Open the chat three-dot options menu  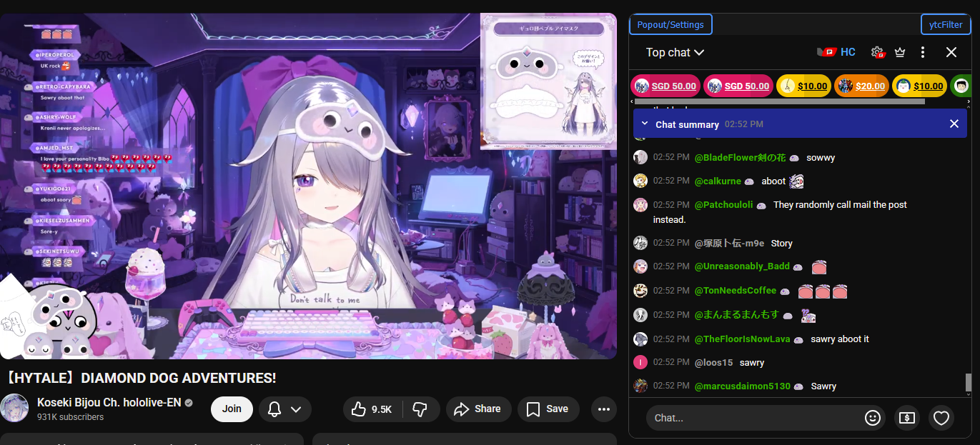pos(923,52)
